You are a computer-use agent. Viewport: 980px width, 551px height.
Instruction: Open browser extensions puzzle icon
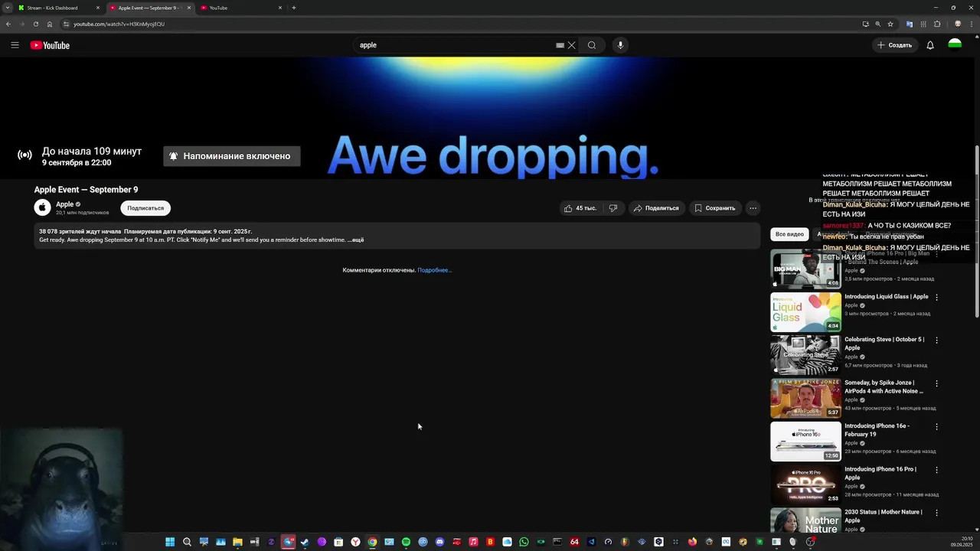click(937, 24)
